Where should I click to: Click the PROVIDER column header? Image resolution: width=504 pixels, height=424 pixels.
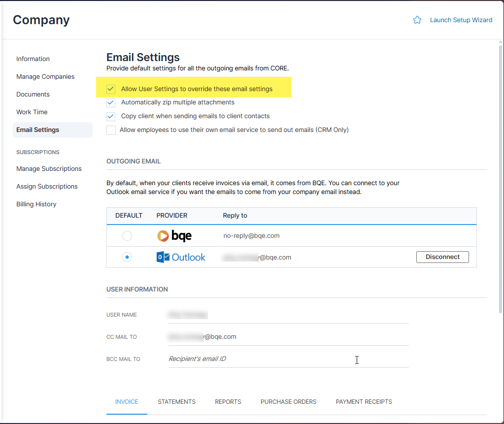tap(171, 216)
